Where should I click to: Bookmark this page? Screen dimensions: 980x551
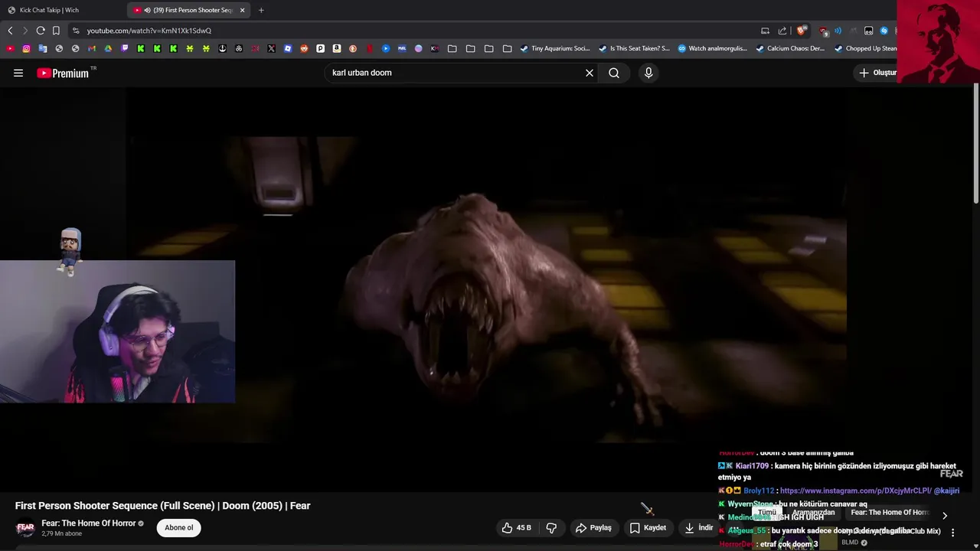[x=56, y=31]
